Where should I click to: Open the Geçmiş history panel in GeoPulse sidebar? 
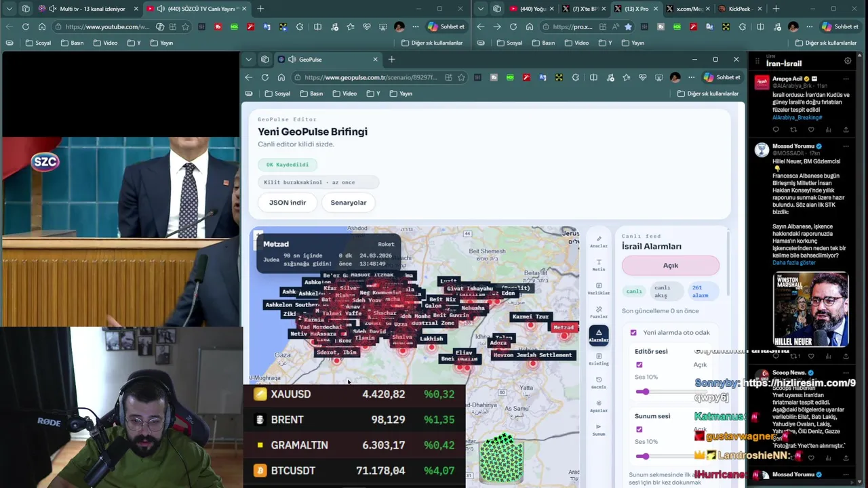pyautogui.click(x=599, y=383)
